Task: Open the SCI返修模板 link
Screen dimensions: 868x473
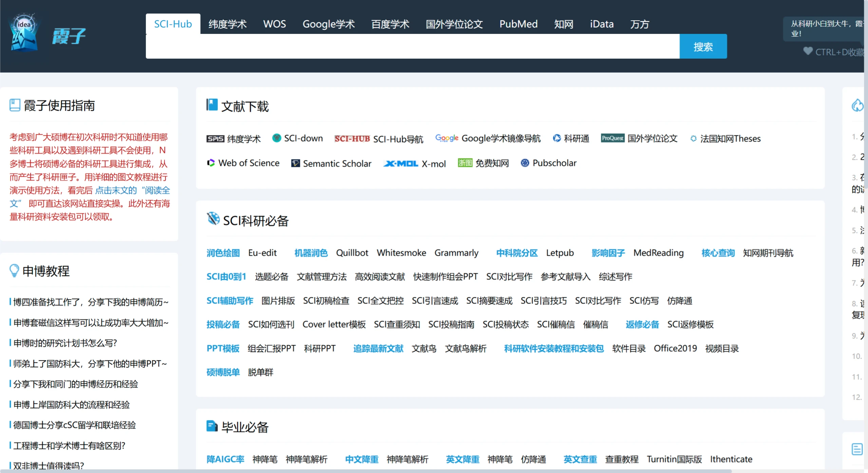Action: (690, 324)
